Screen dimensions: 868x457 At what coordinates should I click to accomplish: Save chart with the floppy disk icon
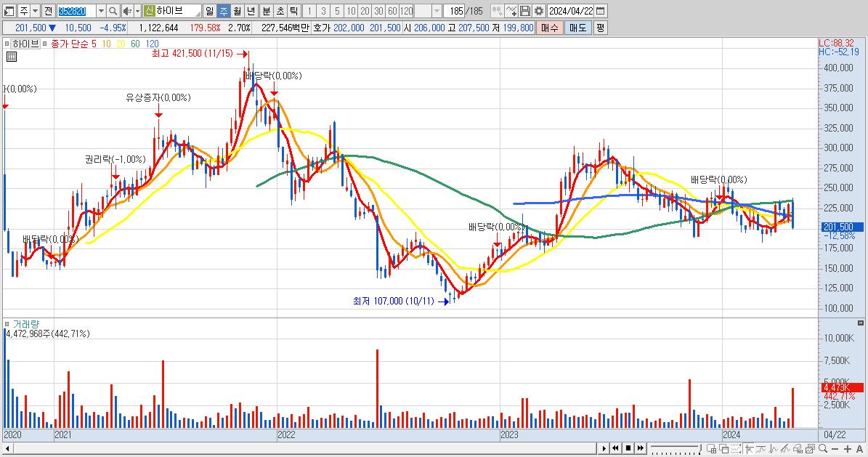(525, 10)
